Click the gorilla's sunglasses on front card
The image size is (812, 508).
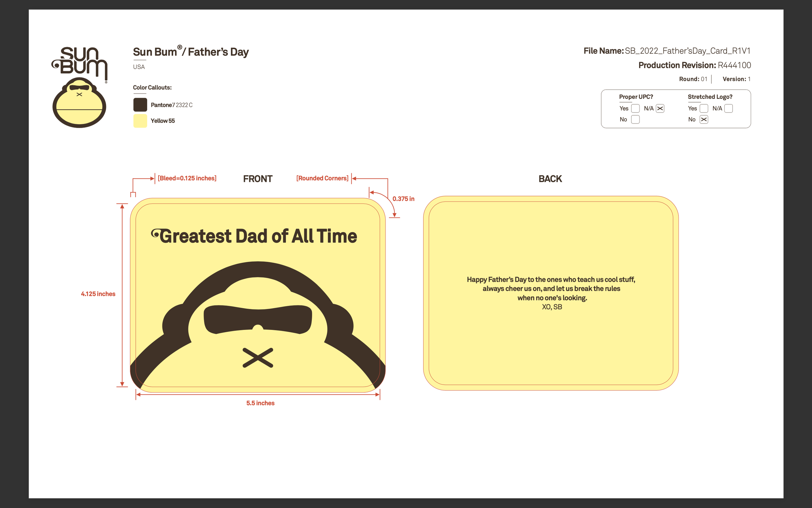[x=258, y=319]
